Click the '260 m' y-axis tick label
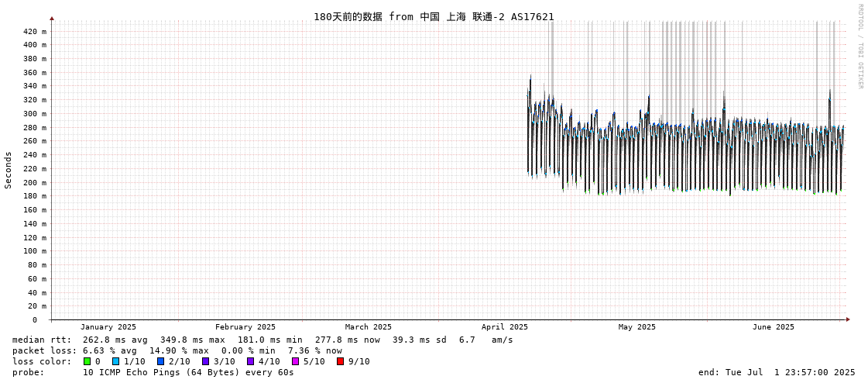The image size is (868, 383). 35,141
